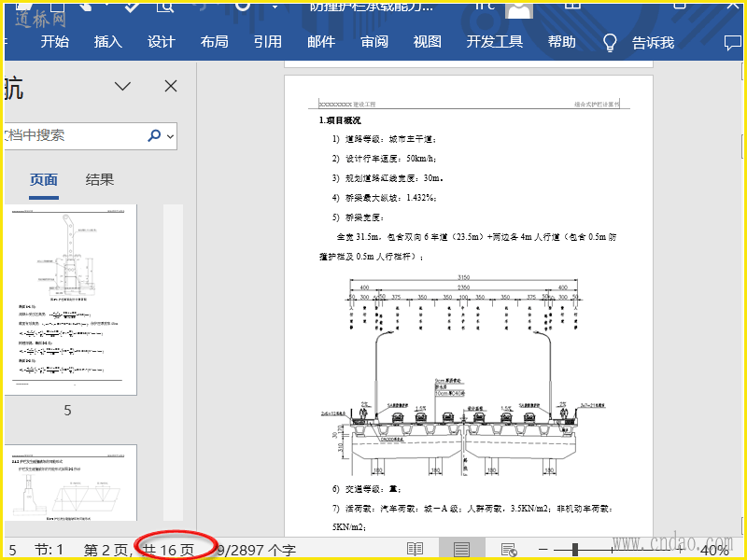747x560 pixels.
Task: Open the 审阅 ribbon tab
Action: coord(374,42)
